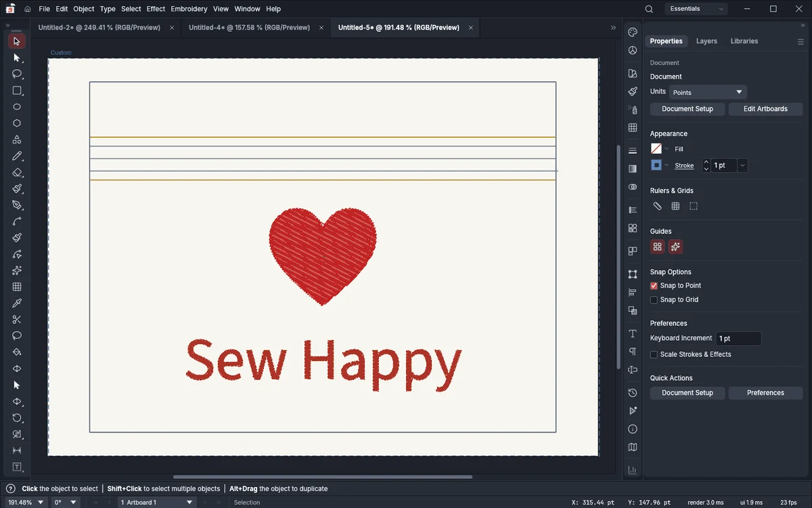812x508 pixels.
Task: Select the Lasso tool
Action: 17,74
